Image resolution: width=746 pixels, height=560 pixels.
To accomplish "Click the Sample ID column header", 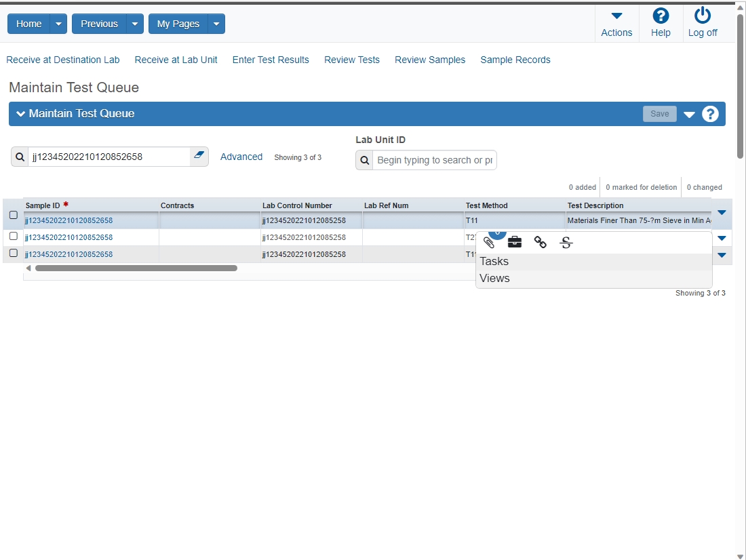I will (x=92, y=205).
